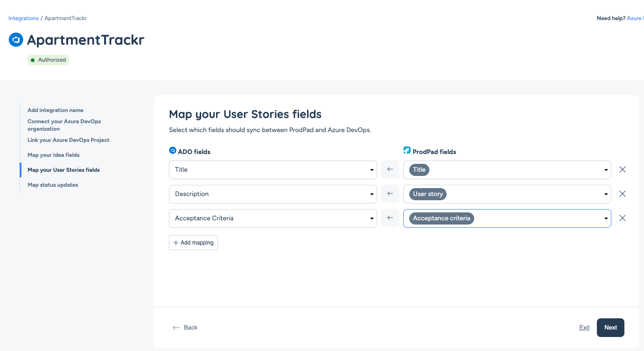Exit the integration setup
644x351 pixels.
click(x=584, y=328)
